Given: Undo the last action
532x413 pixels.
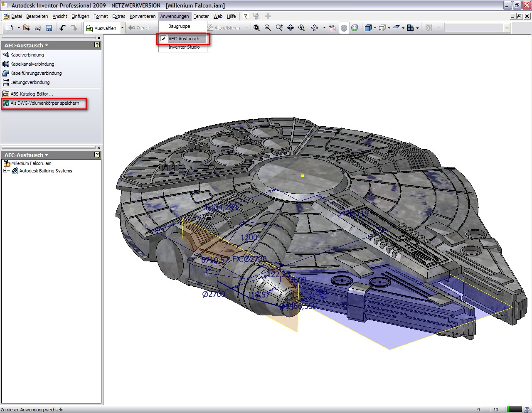Looking at the screenshot, I should click(x=63, y=28).
